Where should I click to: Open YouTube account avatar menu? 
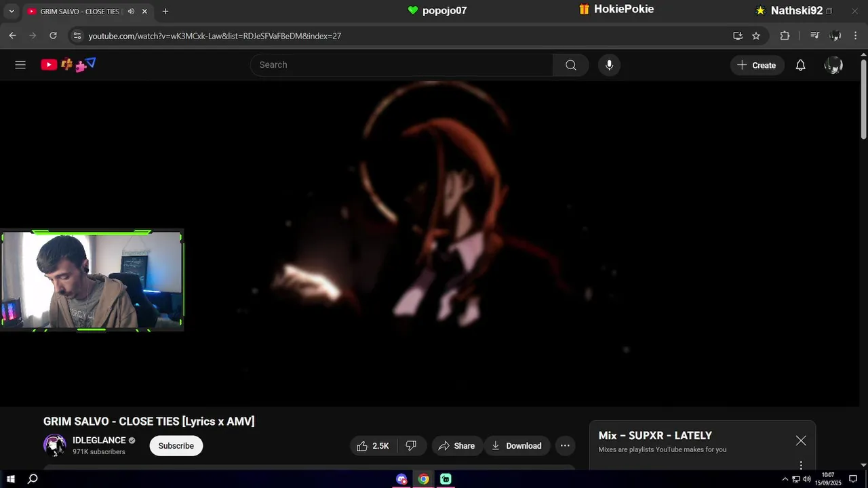[833, 65]
